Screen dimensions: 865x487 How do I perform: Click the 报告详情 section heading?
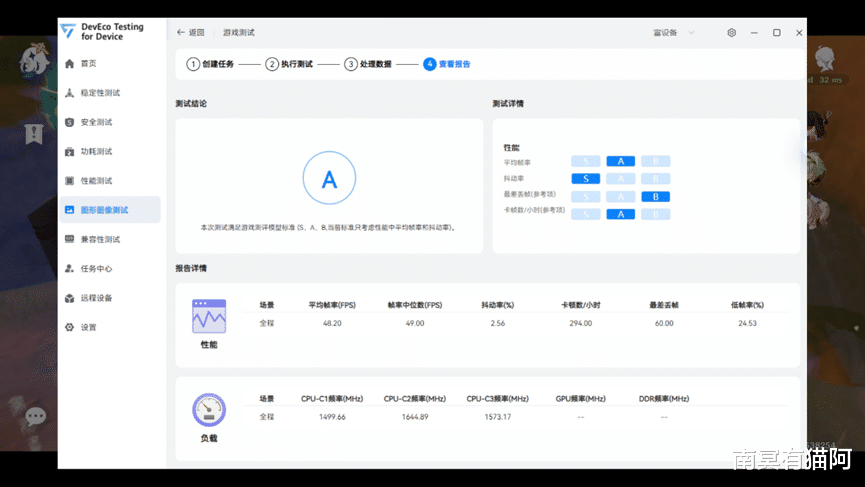(x=191, y=269)
